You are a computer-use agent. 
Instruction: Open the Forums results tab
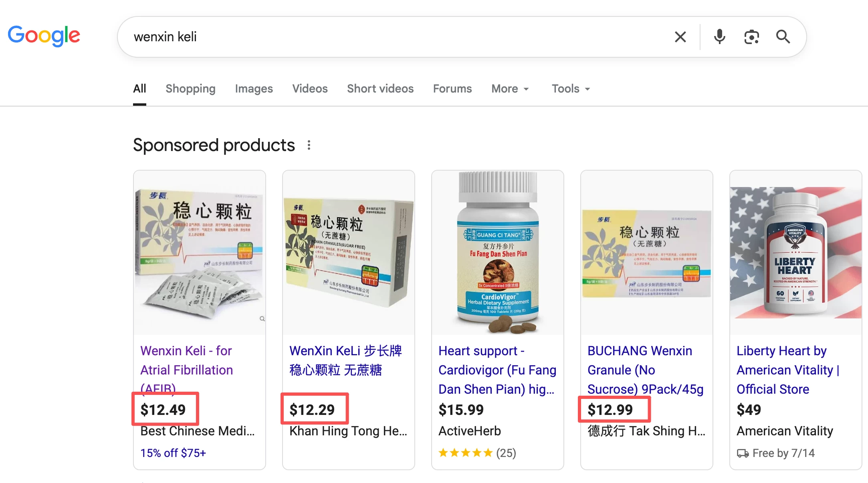point(452,89)
